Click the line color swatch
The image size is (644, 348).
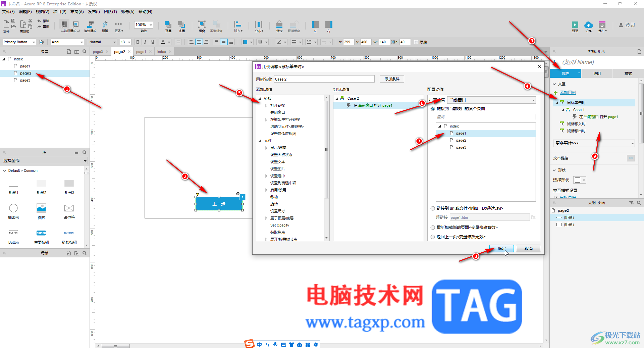tap(279, 42)
